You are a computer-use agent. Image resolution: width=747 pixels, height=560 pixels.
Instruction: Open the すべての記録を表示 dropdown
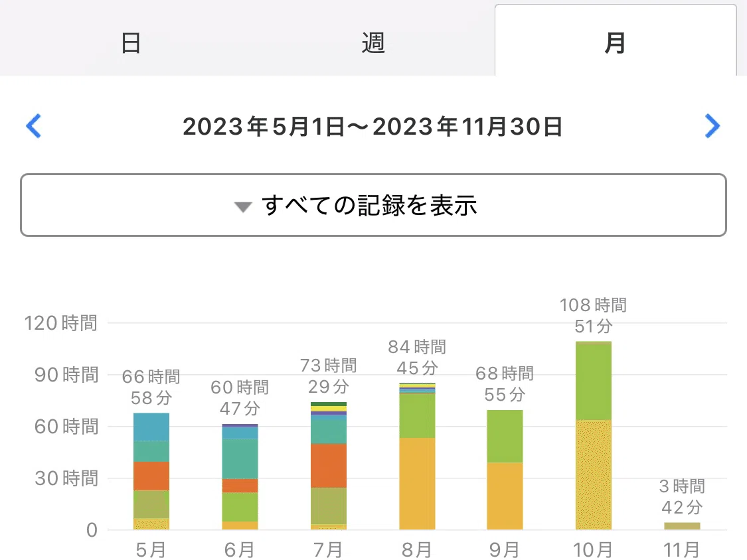373,205
